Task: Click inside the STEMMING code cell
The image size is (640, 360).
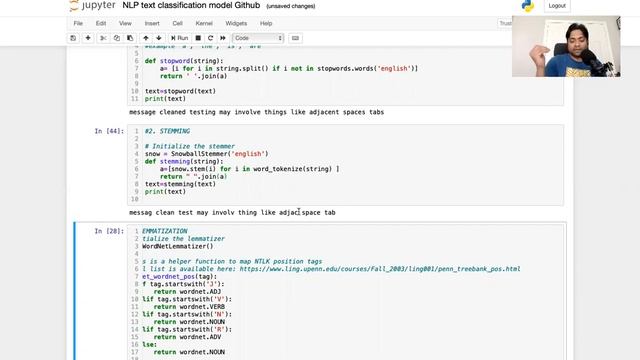Action: coord(345,165)
